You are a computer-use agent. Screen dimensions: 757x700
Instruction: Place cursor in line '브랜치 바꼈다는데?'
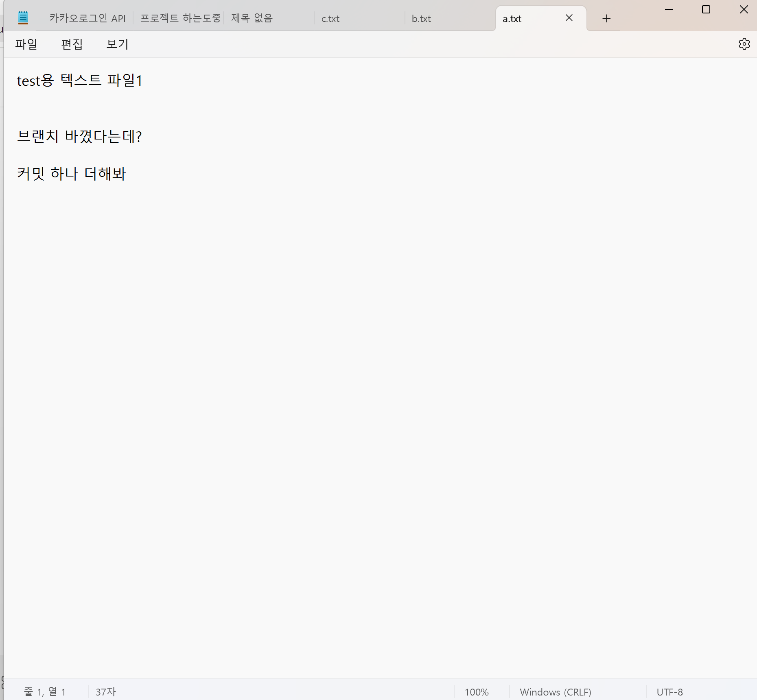pyautogui.click(x=79, y=136)
